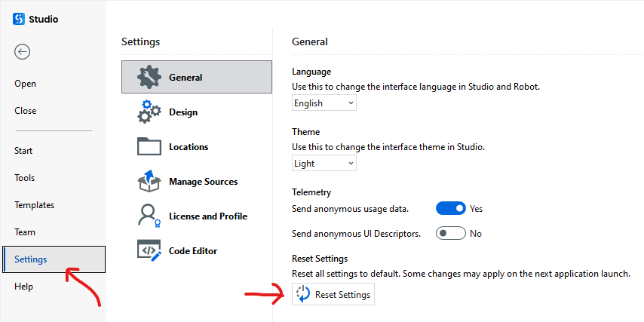The width and height of the screenshot is (644, 322).
Task: Click the UiPath Studio logo icon
Action: coord(19,19)
